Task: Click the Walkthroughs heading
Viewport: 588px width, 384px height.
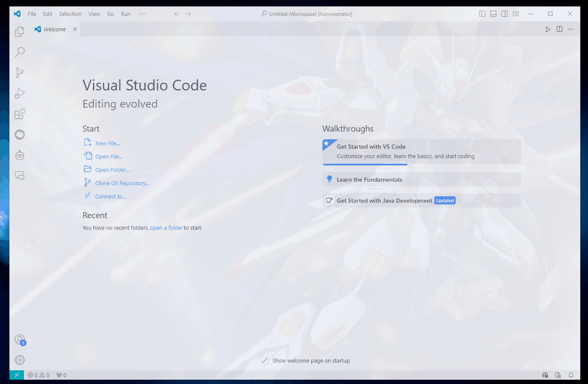Action: coord(348,129)
